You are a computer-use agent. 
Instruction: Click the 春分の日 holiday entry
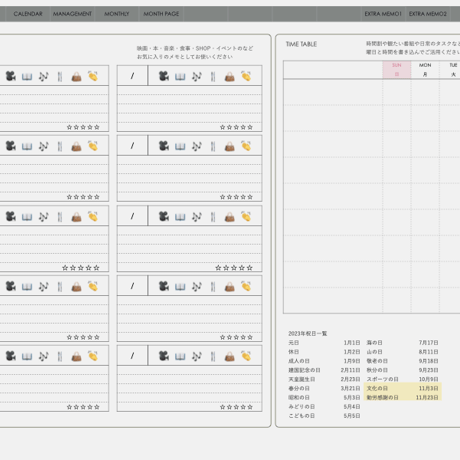(x=299, y=388)
